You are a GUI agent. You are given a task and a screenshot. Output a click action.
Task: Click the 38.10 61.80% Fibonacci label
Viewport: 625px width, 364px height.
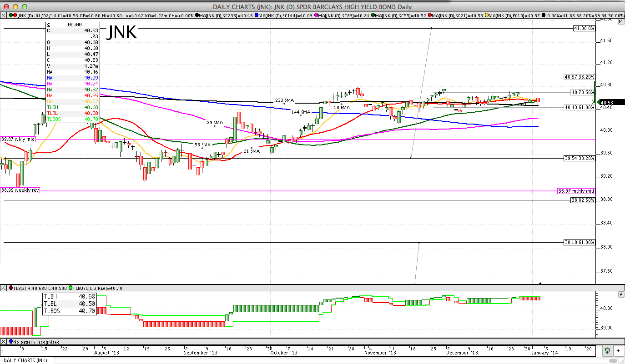(580, 243)
